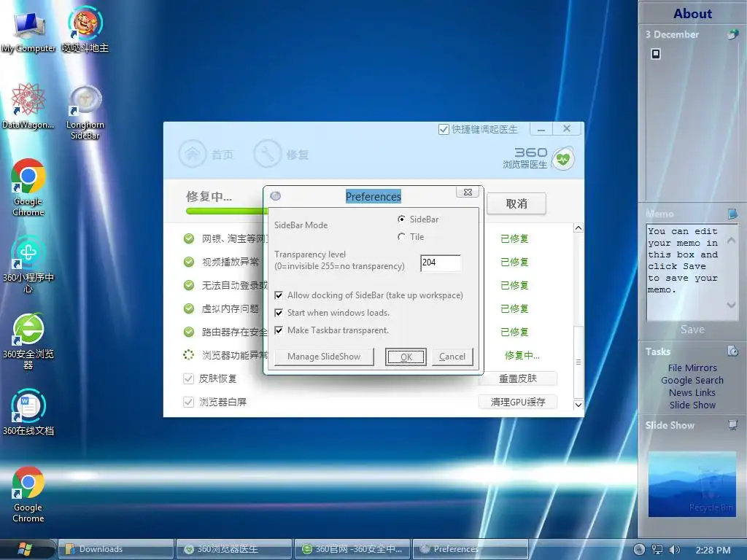Open the Slide Show task link
The image size is (747, 560).
(x=692, y=405)
